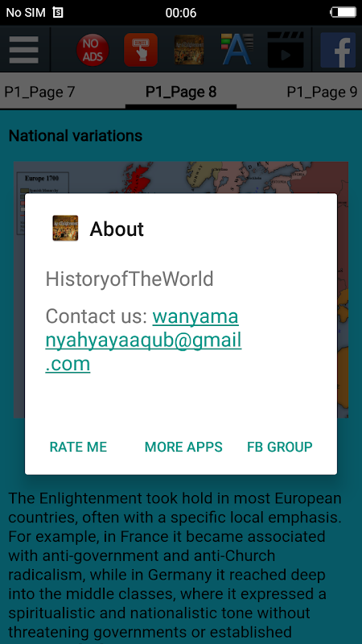Tap the battery indicator in status bar
This screenshot has height=644, width=362.
tap(343, 12)
